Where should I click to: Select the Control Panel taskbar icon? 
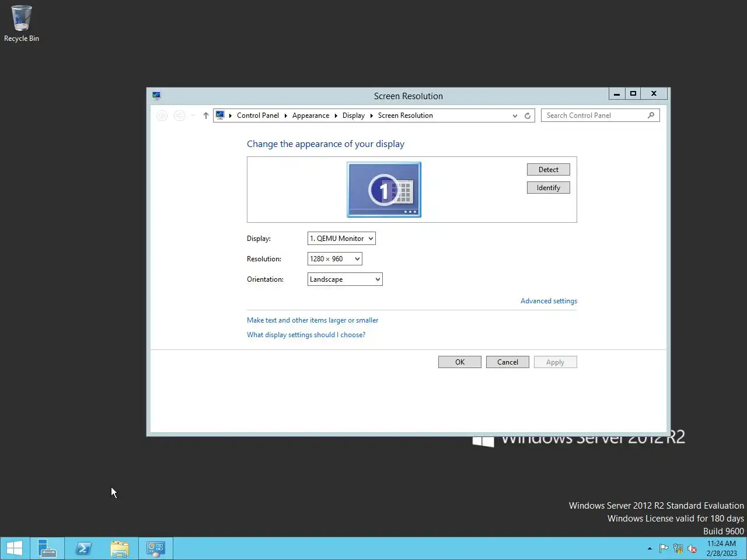point(156,548)
